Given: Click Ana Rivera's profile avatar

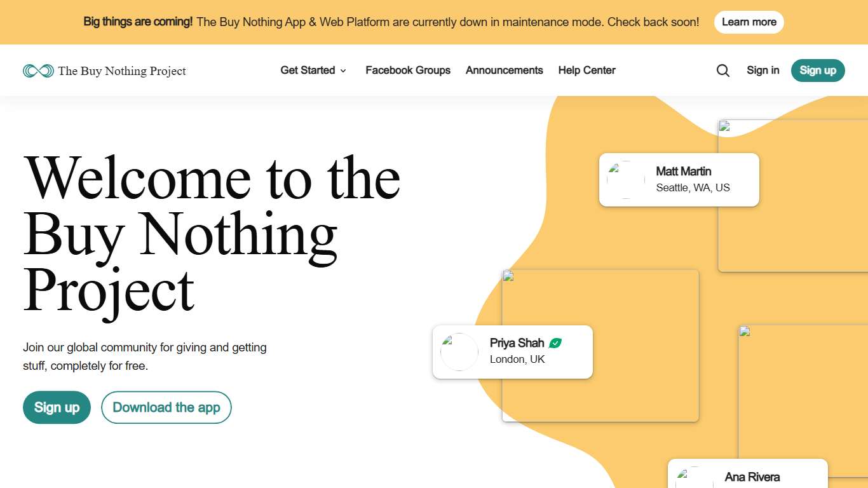Looking at the screenshot, I should tap(691, 477).
